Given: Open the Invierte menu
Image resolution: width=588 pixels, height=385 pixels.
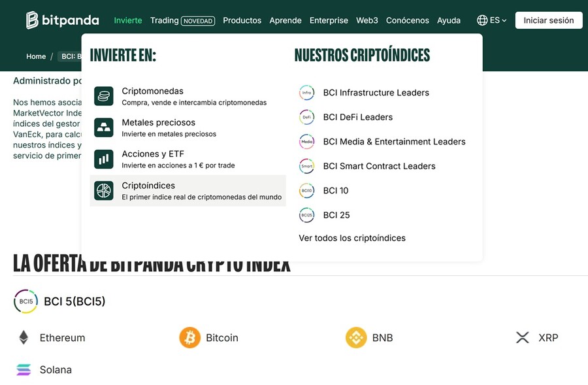Looking at the screenshot, I should (x=128, y=20).
